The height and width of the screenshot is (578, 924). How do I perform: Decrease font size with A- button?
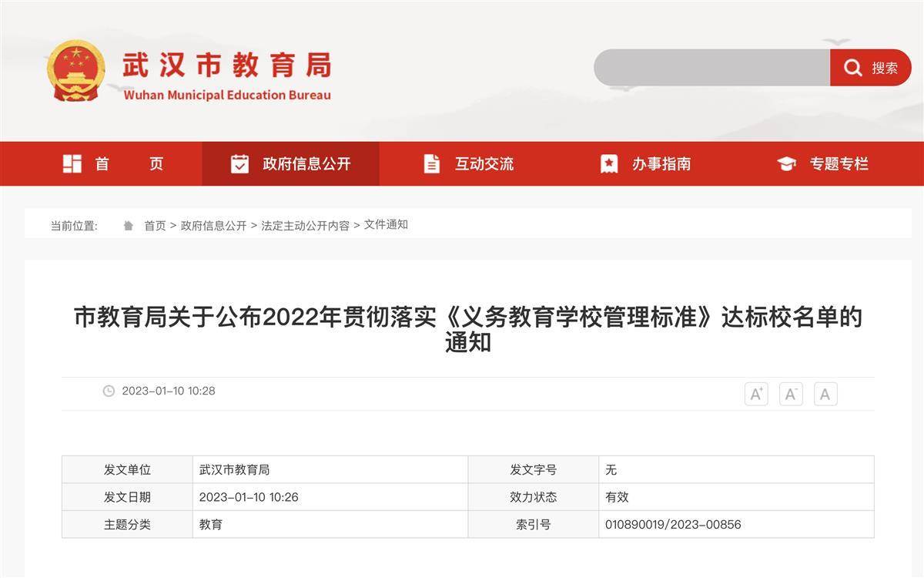click(x=791, y=394)
